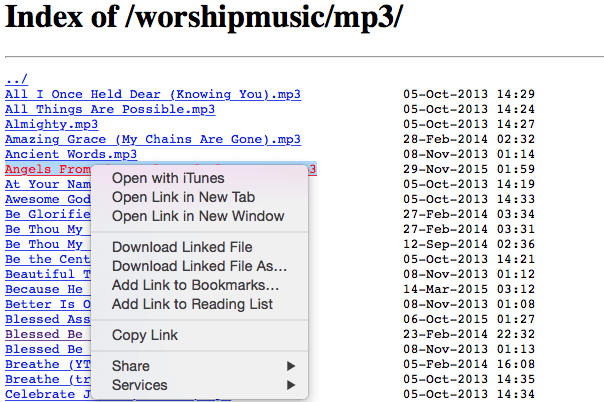The image size is (604, 402).
Task: Select Open Link in New Window
Action: click(200, 216)
